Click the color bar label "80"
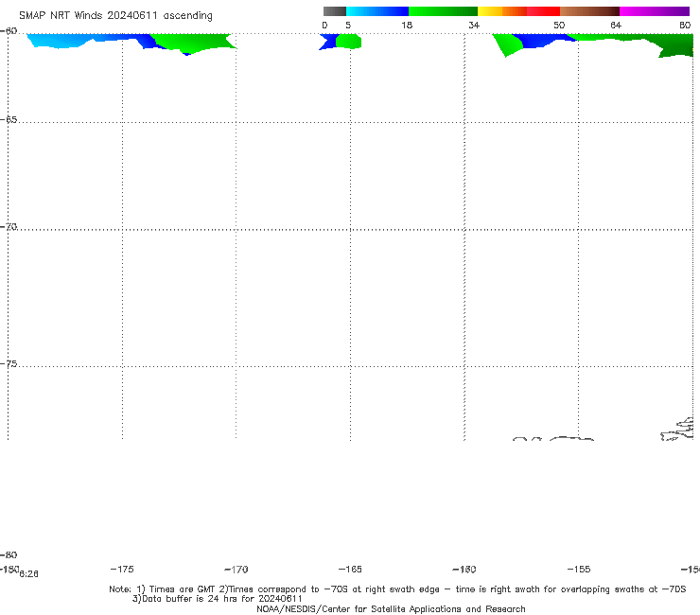Screen dimensions: 700x615 tap(685, 26)
